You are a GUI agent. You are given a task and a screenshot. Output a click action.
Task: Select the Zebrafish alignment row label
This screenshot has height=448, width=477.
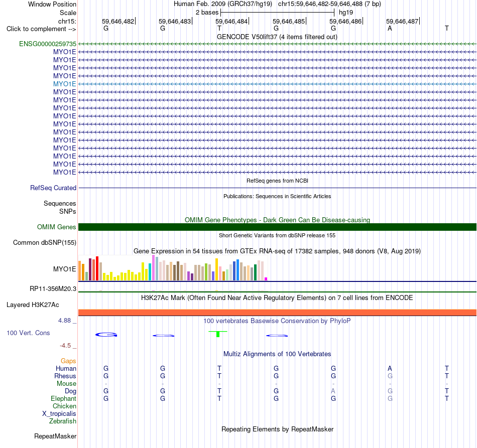point(63,421)
